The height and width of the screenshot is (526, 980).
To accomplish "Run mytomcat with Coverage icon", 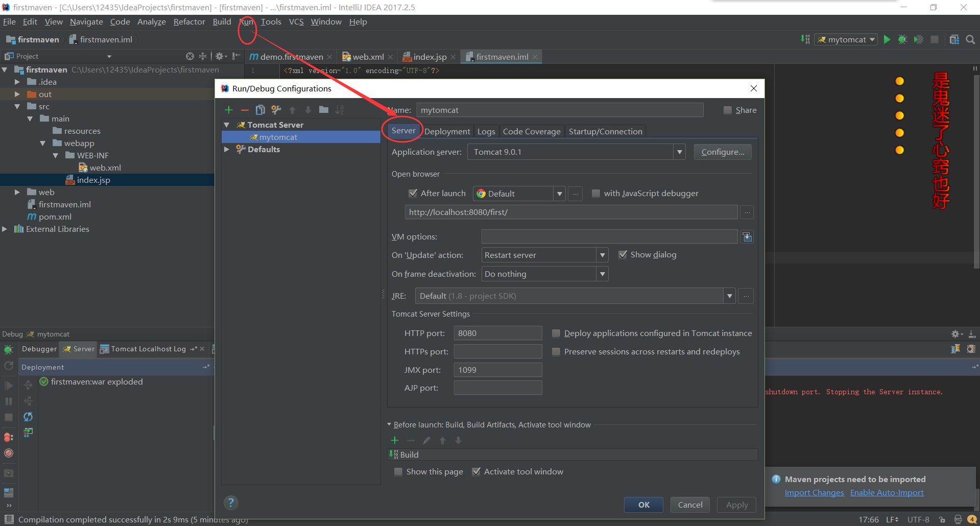I will coord(919,39).
